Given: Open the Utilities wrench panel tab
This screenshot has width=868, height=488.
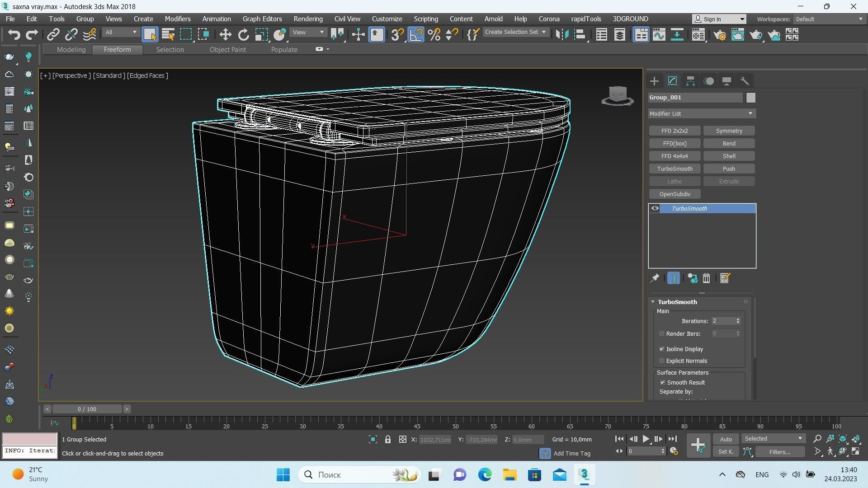Looking at the screenshot, I should pyautogui.click(x=745, y=81).
